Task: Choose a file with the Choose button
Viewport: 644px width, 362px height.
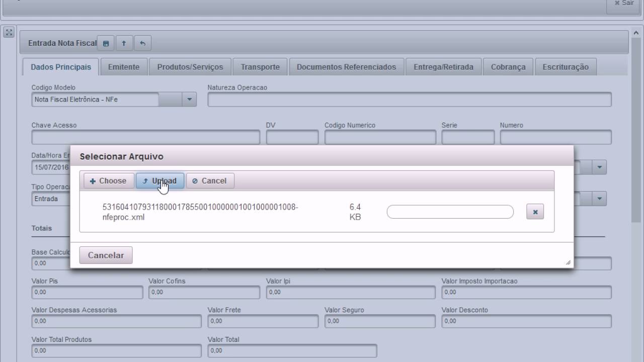Action: click(109, 181)
